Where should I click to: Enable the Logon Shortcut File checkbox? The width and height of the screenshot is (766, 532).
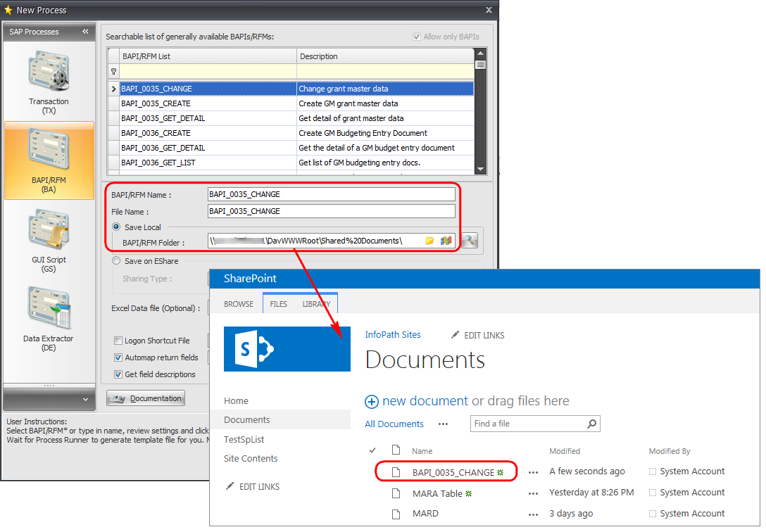click(x=119, y=341)
